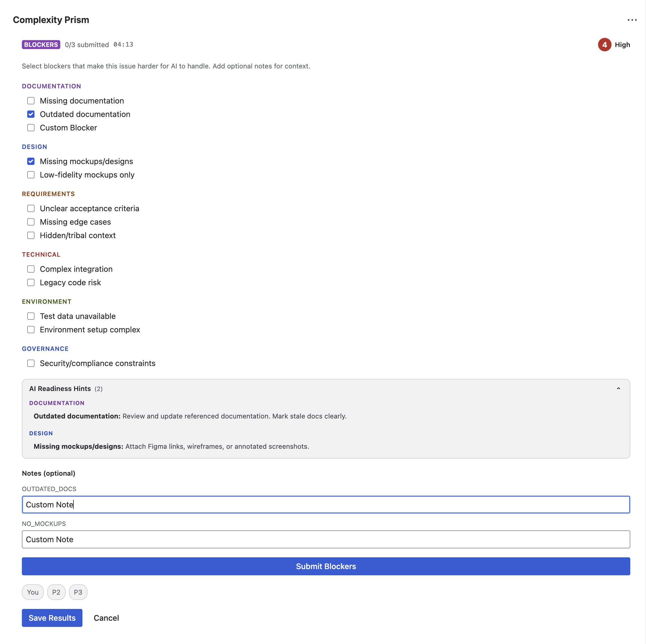Screen dimensions: 646x644
Task: Click the Save Results button
Action: (52, 618)
